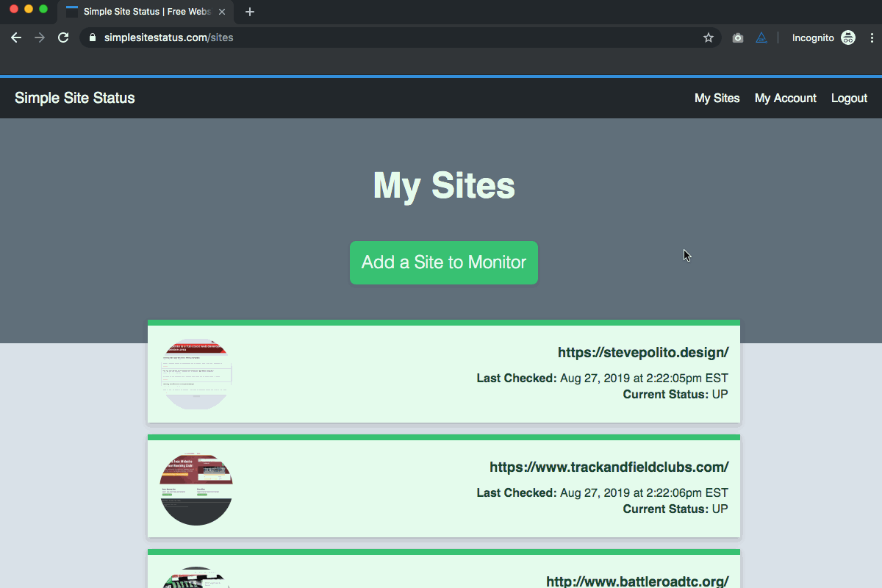Click the browser forward arrow
This screenshot has width=882, height=588.
(x=40, y=37)
